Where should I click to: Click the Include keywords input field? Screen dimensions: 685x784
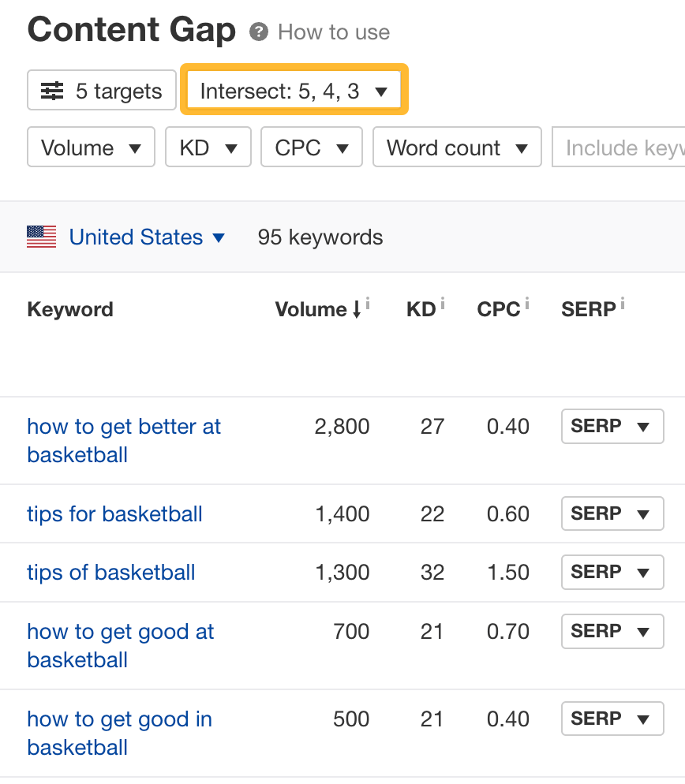pyautogui.click(x=631, y=147)
